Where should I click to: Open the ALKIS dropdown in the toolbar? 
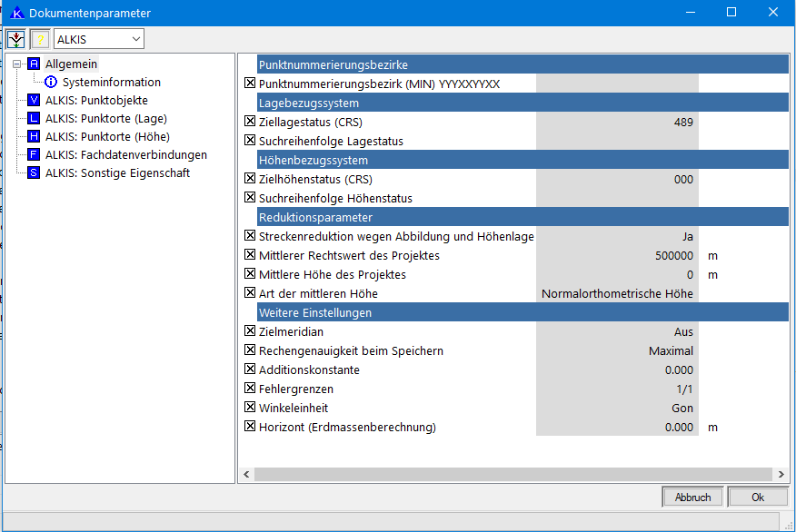click(135, 39)
